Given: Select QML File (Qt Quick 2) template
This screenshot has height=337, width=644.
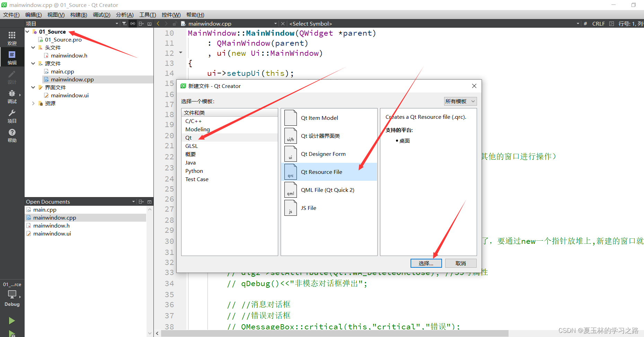Looking at the screenshot, I should pyautogui.click(x=329, y=190).
